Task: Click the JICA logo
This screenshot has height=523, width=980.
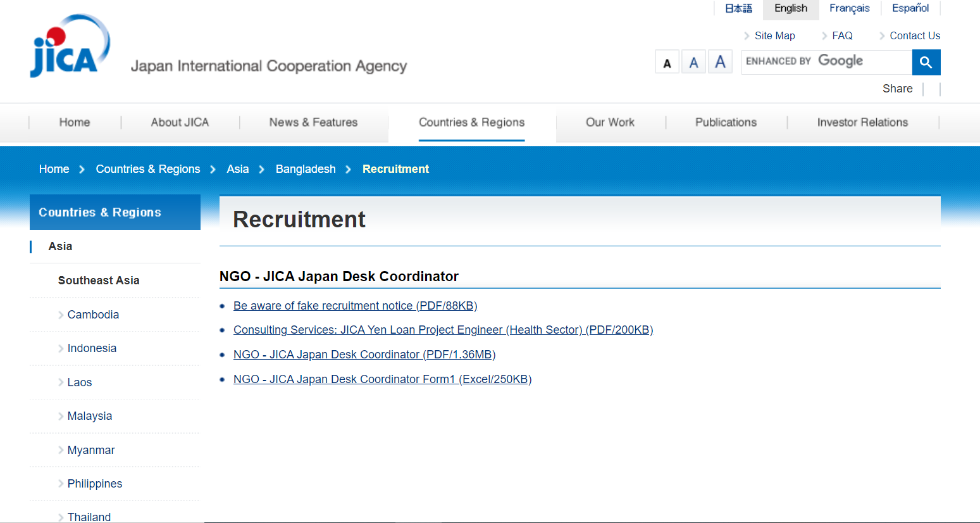Action: (70, 46)
